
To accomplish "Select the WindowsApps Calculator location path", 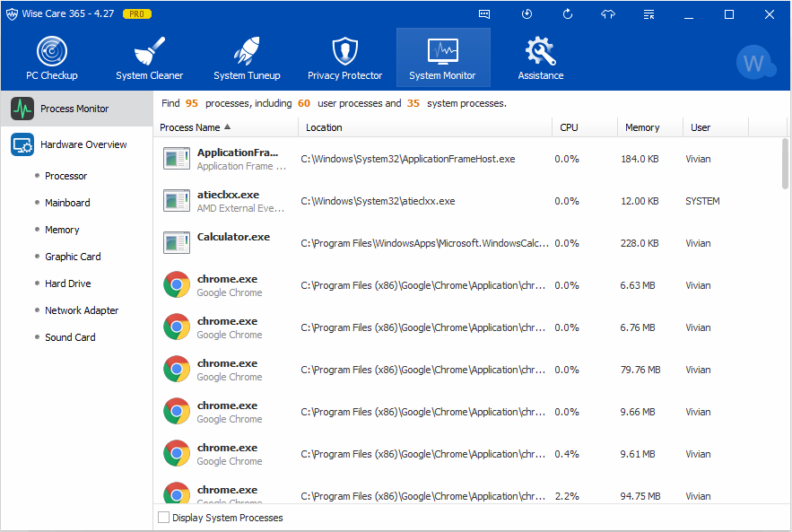I will click(x=425, y=243).
